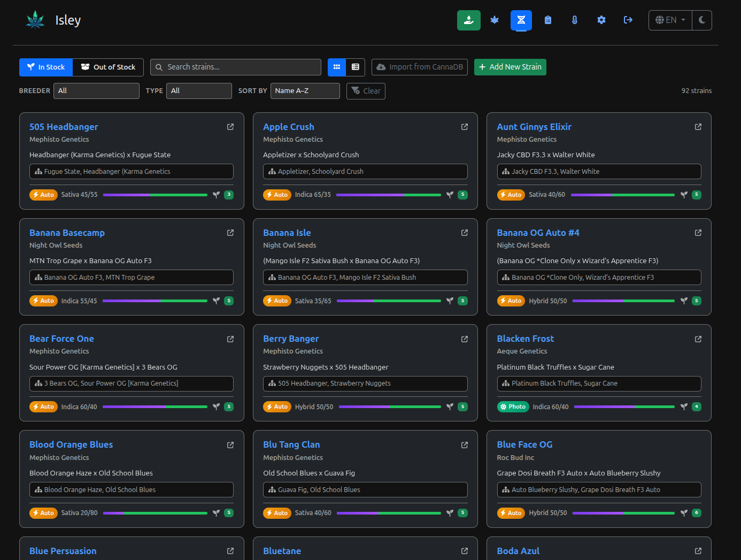Click the Sativa 20/80 ratio bar on Blood Orange Blues
This screenshot has width=741, height=560.
coord(155,513)
